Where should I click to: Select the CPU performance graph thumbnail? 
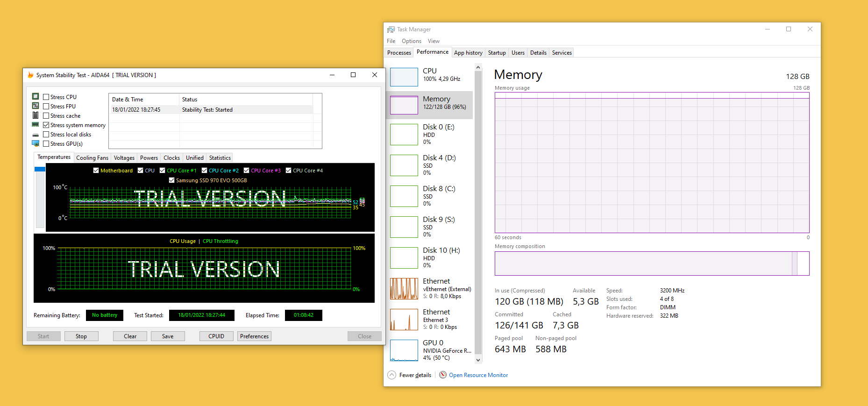coord(404,77)
